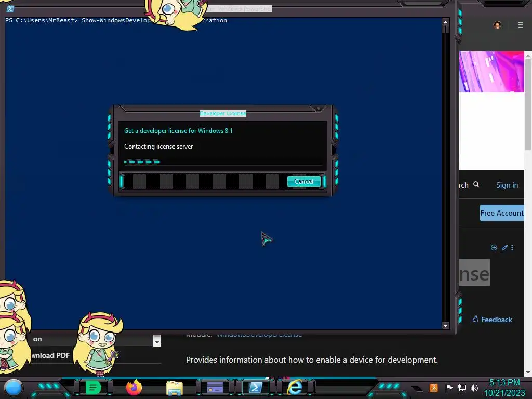532x399 pixels.
Task: Click the Download PDF link
Action: point(50,355)
